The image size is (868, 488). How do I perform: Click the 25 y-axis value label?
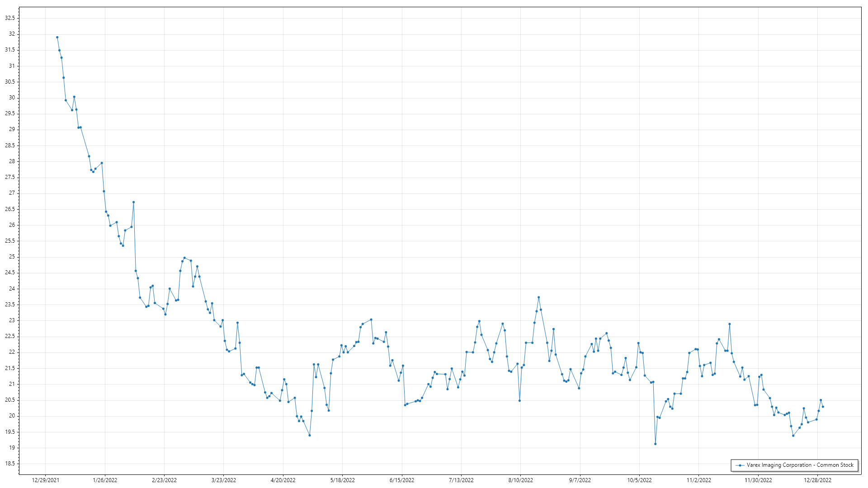coord(12,257)
